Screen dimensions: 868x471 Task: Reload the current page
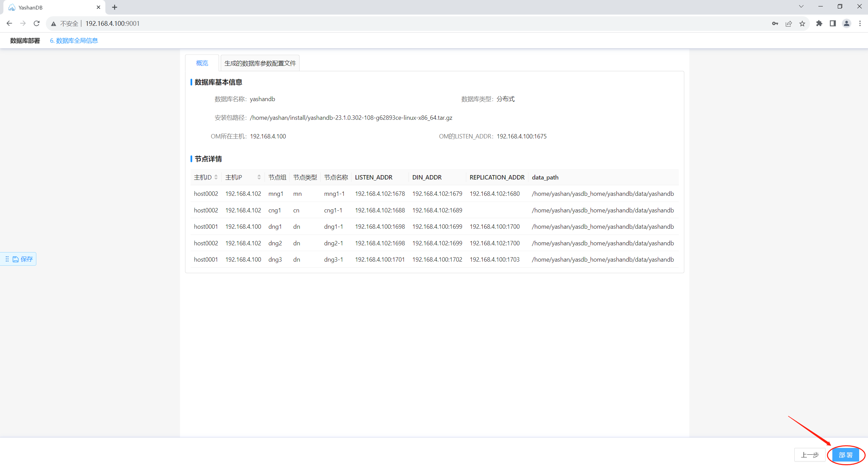pos(37,23)
